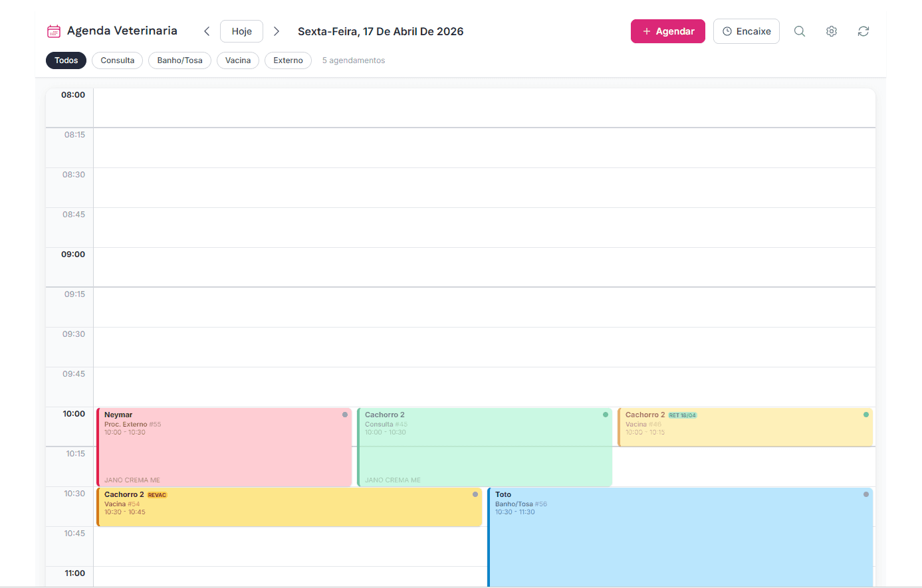Click JANO CREMA ME on Consulta card
The height and width of the screenshot is (588, 922).
[x=393, y=480]
